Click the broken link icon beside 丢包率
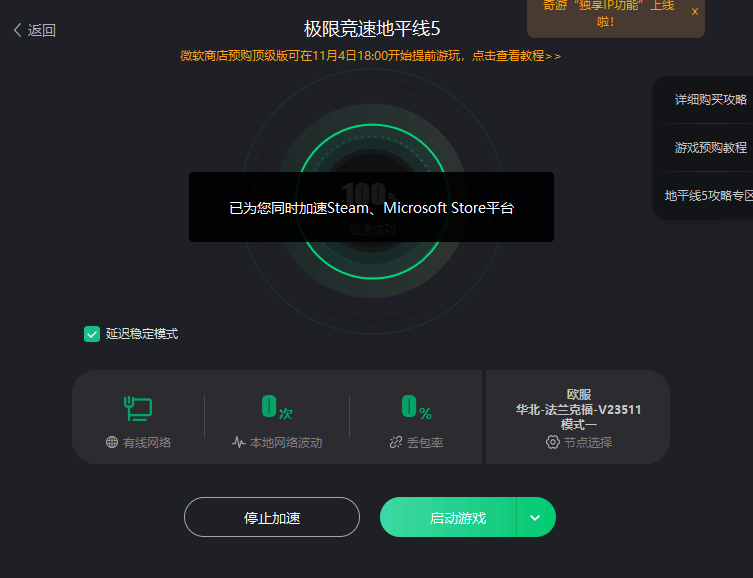The height and width of the screenshot is (578, 753). pos(396,442)
